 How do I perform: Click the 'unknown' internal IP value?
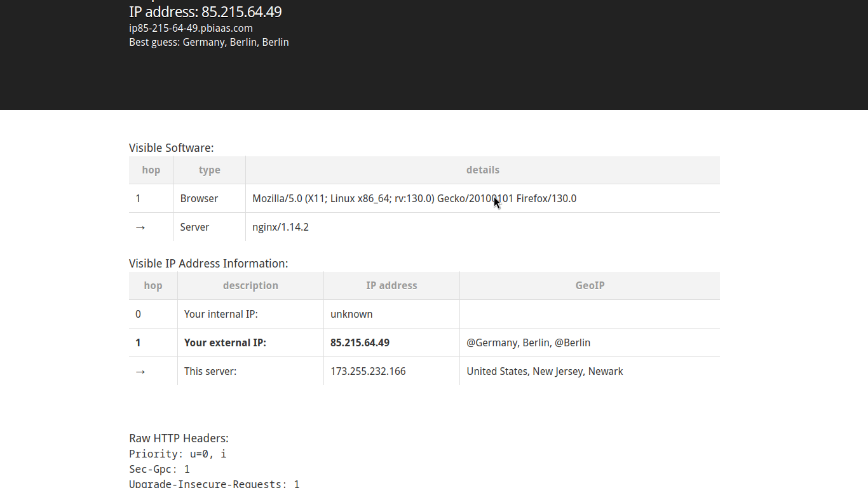(351, 314)
